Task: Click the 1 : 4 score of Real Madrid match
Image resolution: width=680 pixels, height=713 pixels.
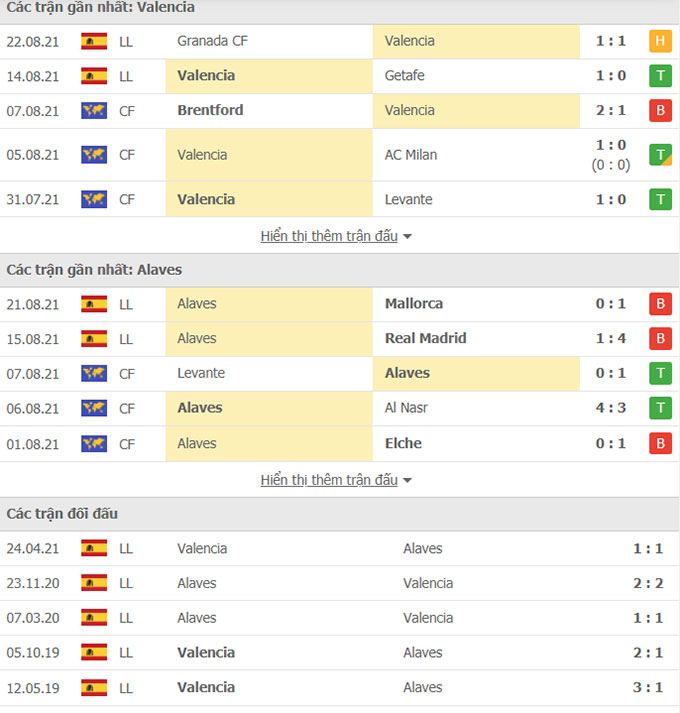Action: 611,339
